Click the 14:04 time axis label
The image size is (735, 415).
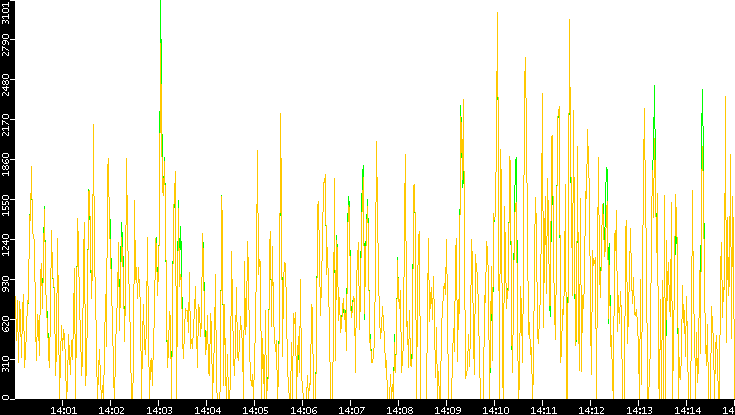click(x=207, y=410)
